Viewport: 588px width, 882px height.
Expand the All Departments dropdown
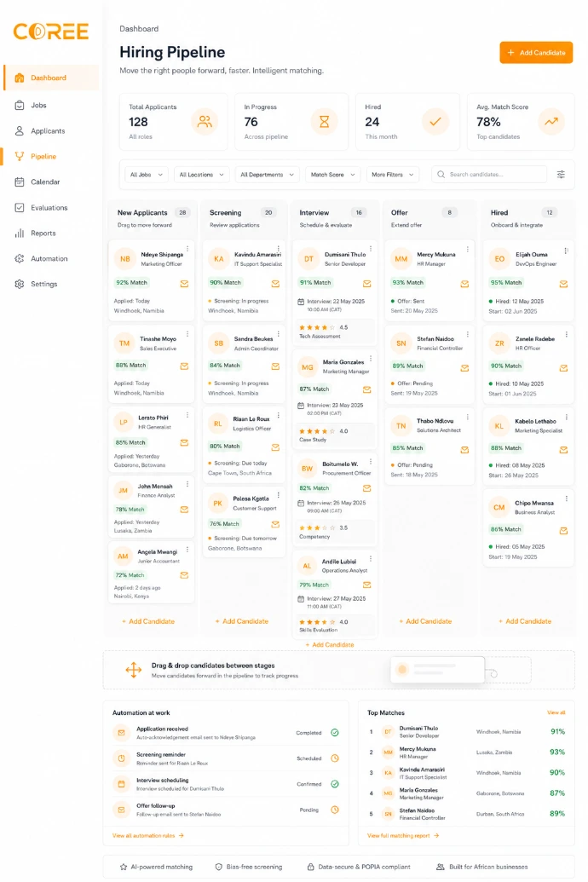click(x=267, y=175)
